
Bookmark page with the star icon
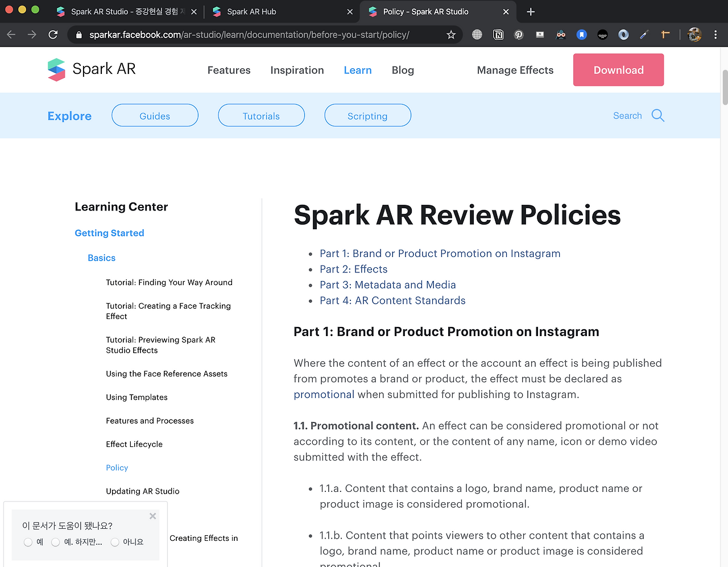coord(451,35)
